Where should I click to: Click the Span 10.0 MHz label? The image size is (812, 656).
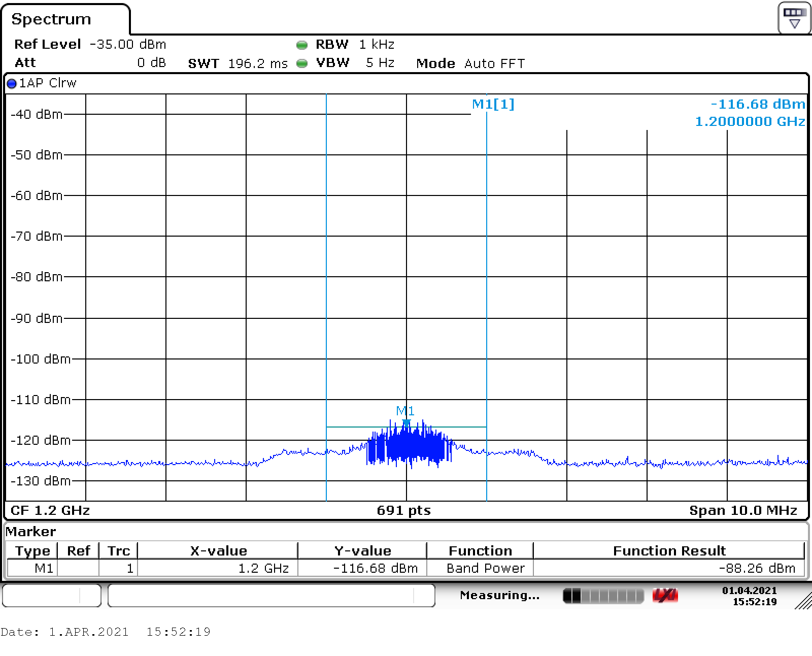(x=742, y=510)
